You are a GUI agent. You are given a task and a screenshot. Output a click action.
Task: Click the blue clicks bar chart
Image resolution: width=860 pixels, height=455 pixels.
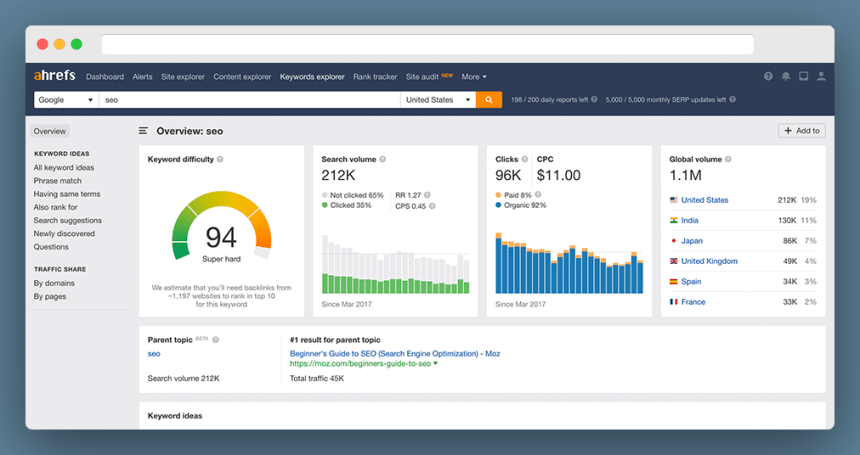[x=569, y=263]
